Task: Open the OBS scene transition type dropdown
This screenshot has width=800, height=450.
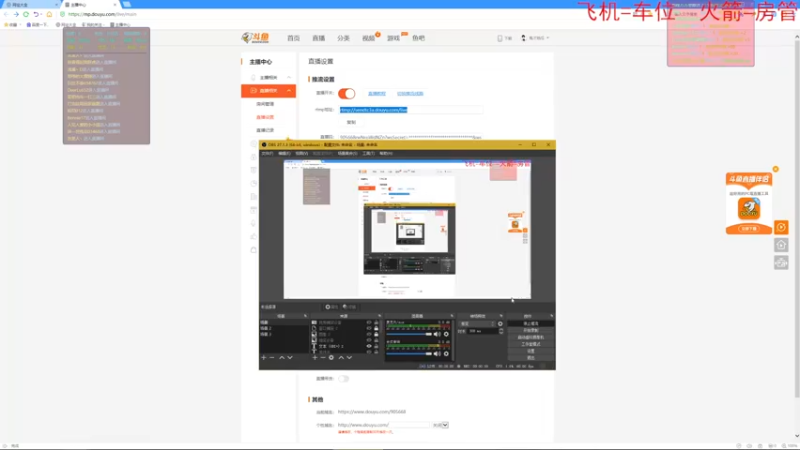Action: point(478,324)
